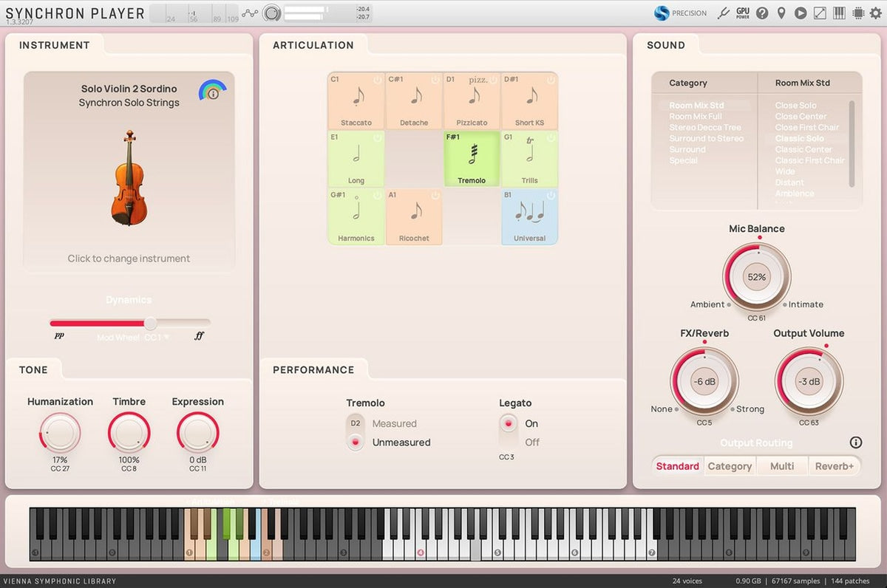The height and width of the screenshot is (588, 887).
Task: Toggle the keyboard display icon
Action: (x=839, y=13)
